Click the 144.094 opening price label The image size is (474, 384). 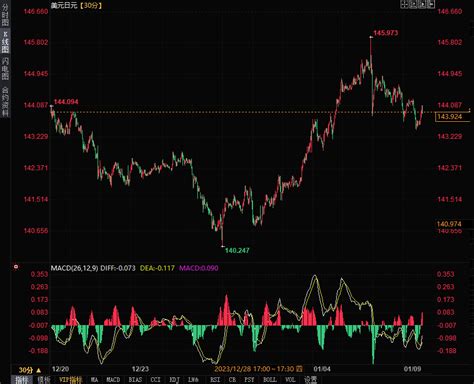click(x=66, y=102)
